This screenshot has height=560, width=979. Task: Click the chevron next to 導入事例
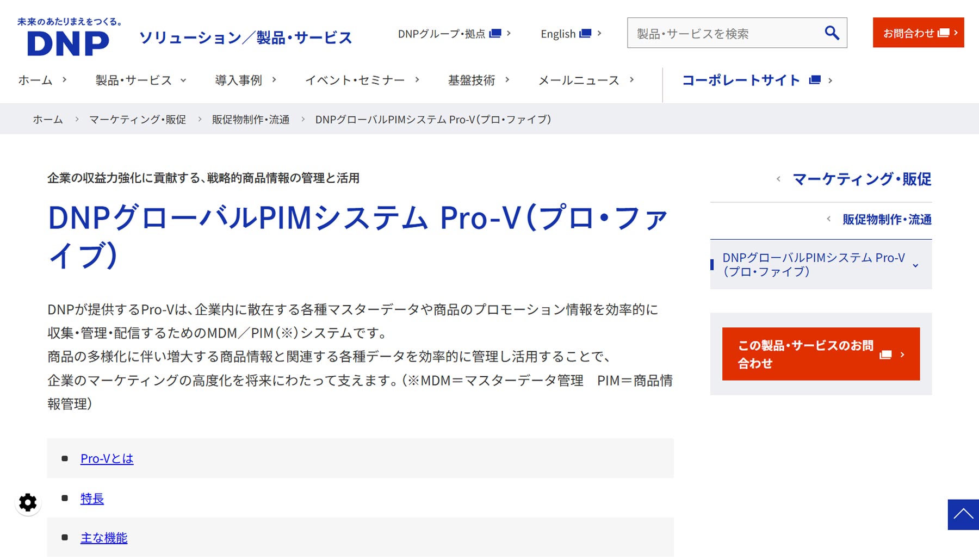click(x=274, y=80)
